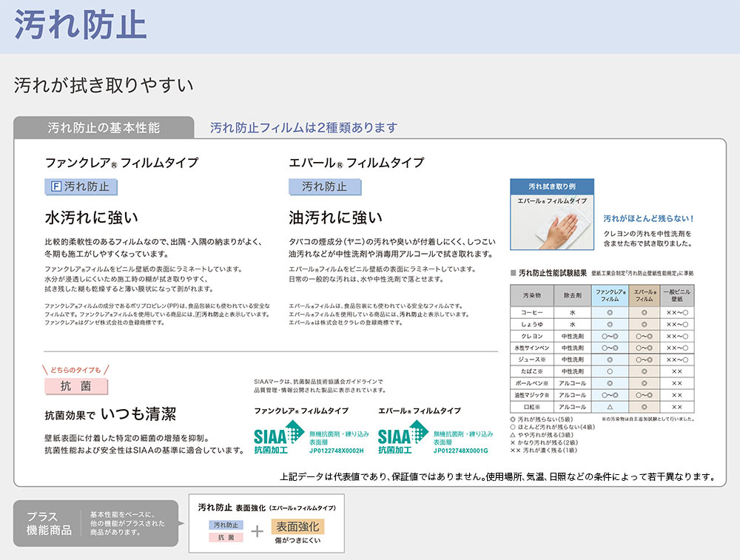
Task: Click the 油性マジック※ row label
Action: coord(532,395)
